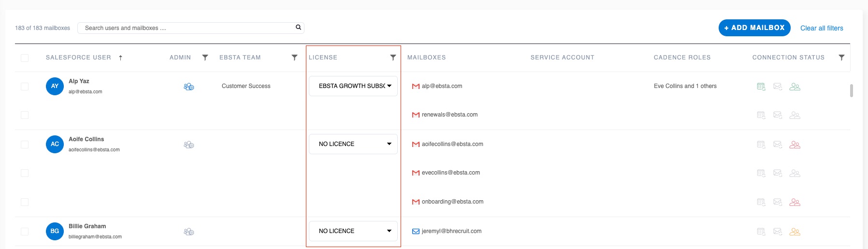The height and width of the screenshot is (249, 868).
Task: Click red contacts icon for aoifecollins@ebsta.com
Action: [x=795, y=145]
